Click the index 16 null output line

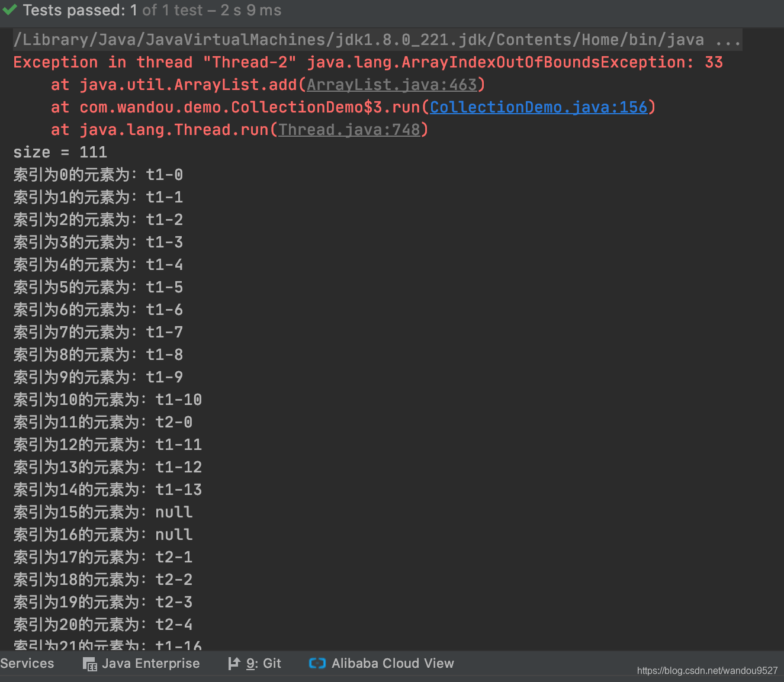(103, 535)
